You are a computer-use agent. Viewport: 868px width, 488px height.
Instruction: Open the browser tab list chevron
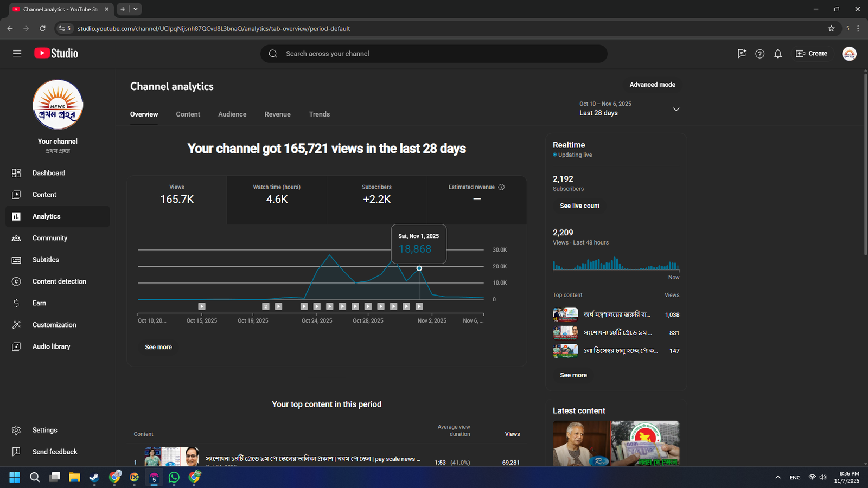click(x=136, y=9)
